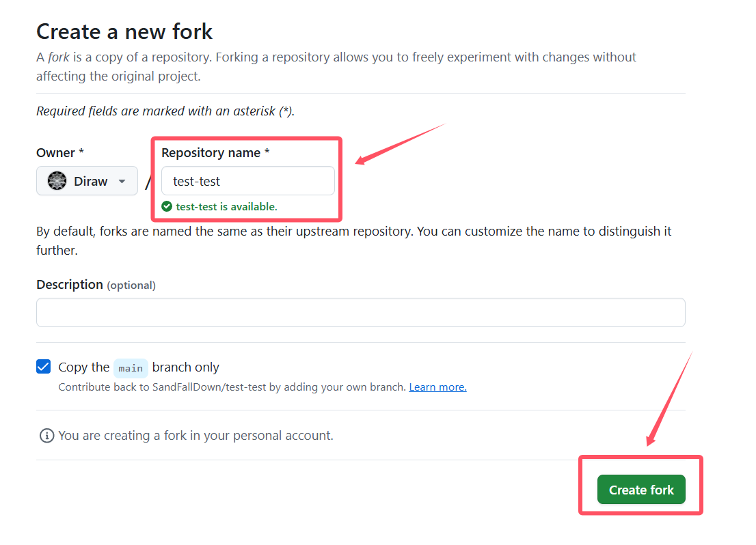Click the test-test is available message

point(227,207)
